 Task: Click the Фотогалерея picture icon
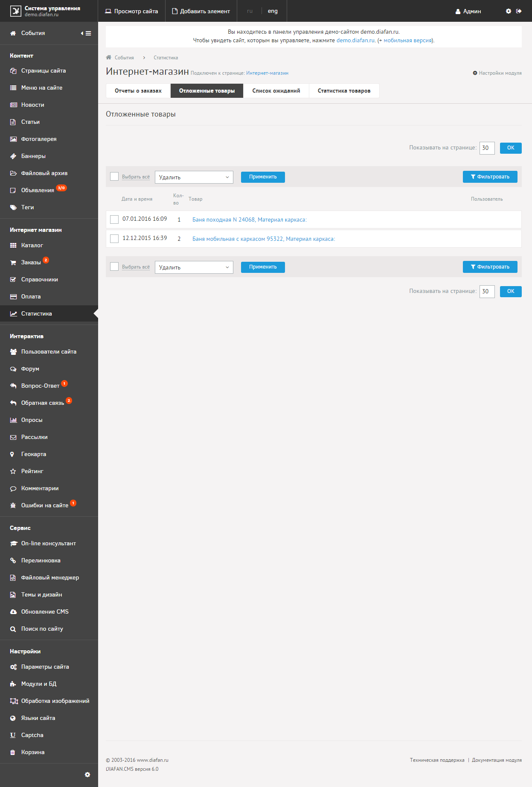[x=13, y=139]
